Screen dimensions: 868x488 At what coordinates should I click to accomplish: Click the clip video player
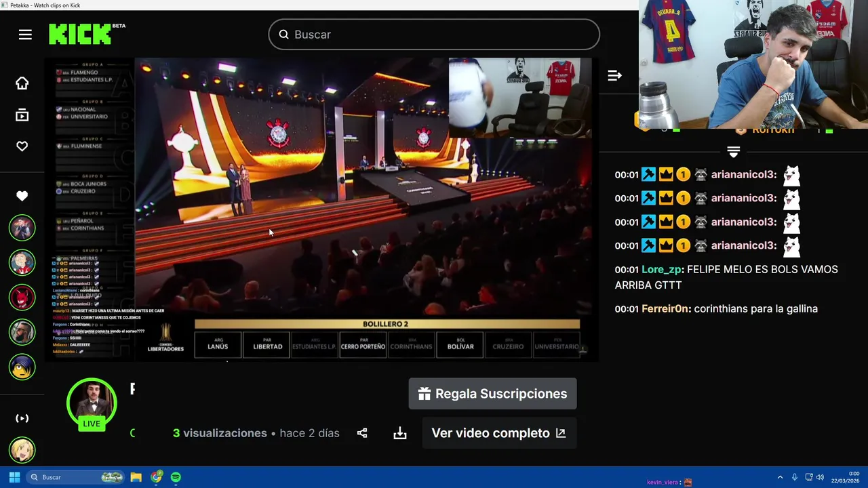321,209
